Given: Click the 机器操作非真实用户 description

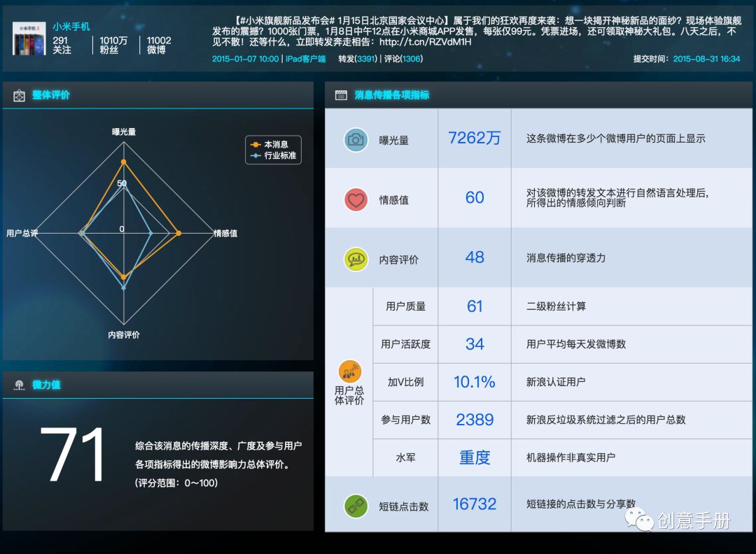Looking at the screenshot, I should [571, 457].
